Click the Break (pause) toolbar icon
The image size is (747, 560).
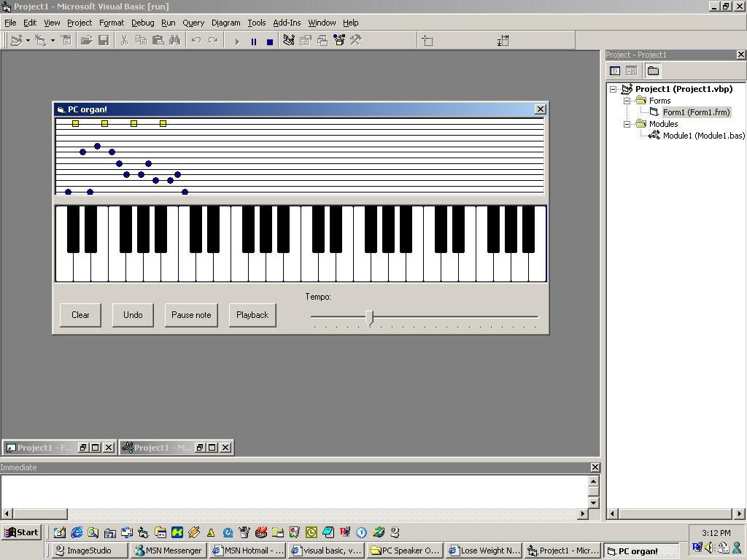click(253, 42)
